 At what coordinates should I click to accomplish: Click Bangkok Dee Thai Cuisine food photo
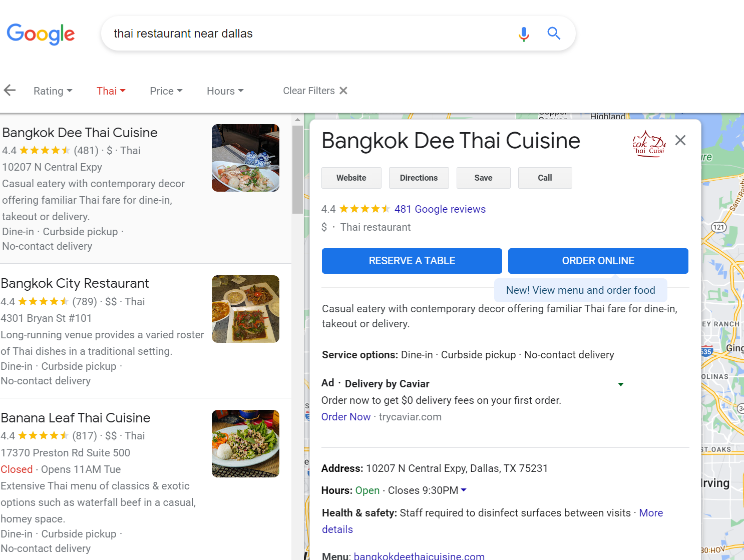[x=245, y=158]
